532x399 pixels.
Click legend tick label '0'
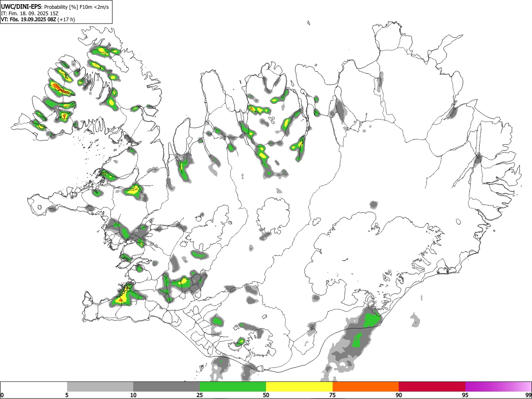coord(2,395)
